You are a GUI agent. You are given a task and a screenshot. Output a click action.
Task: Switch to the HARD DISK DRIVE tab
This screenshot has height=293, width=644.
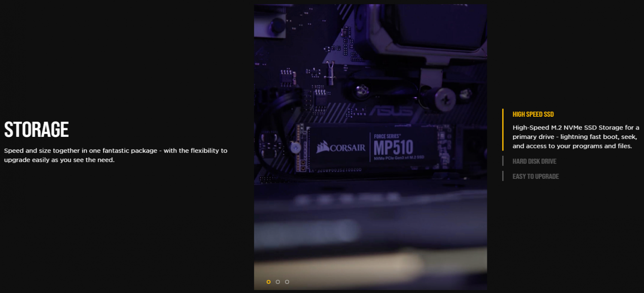[534, 161]
